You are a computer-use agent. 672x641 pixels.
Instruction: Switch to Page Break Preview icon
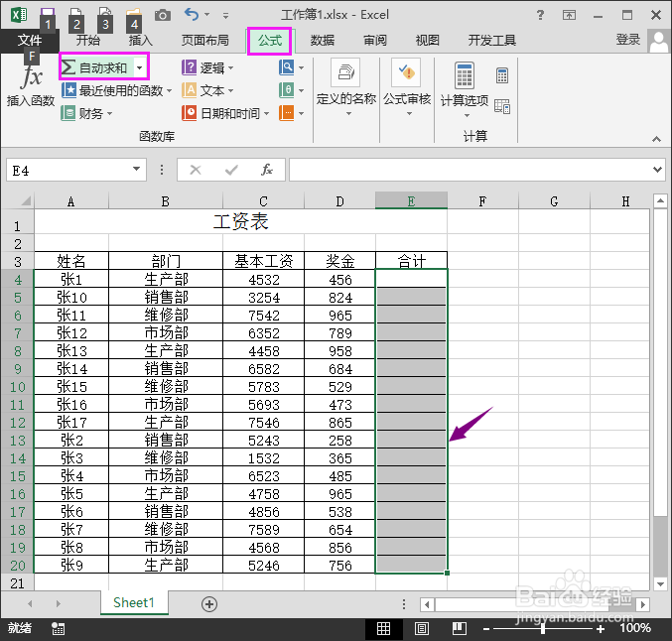pyautogui.click(x=459, y=628)
